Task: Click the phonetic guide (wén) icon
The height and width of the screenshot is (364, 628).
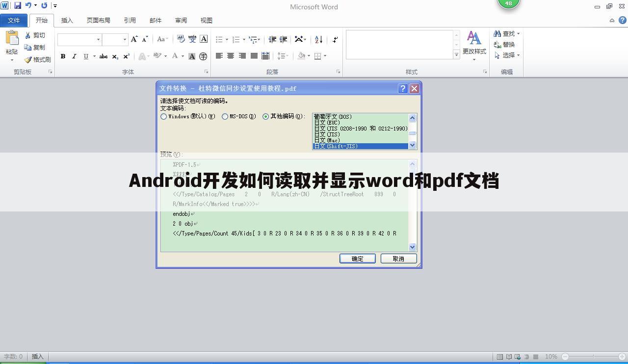Action: pos(192,39)
